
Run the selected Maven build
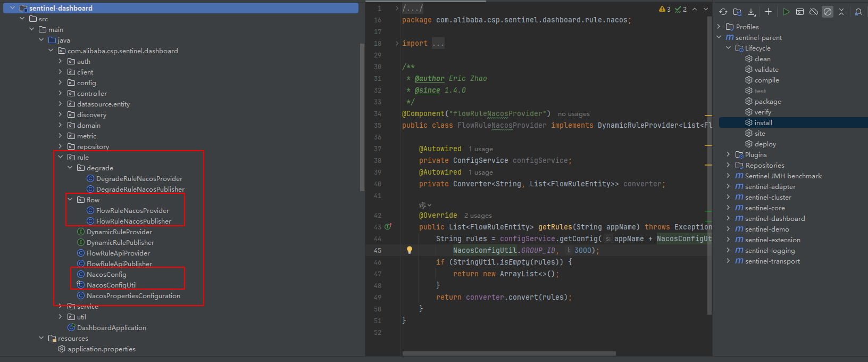coord(786,12)
